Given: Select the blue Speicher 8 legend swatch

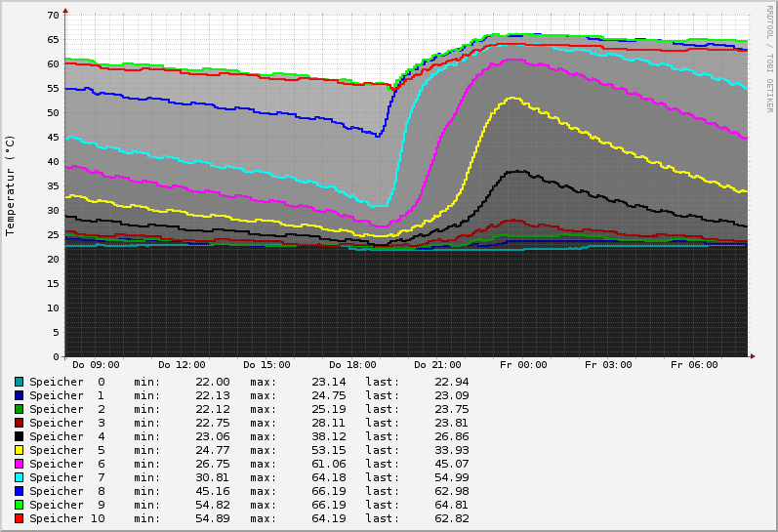Looking at the screenshot, I should [x=19, y=491].
